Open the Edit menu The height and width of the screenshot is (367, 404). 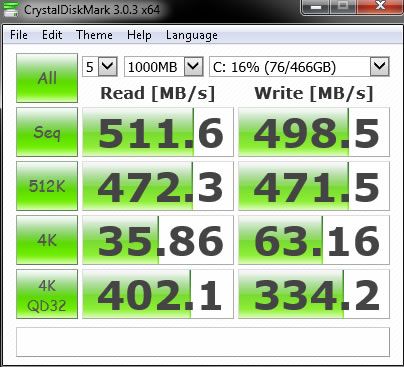[52, 35]
